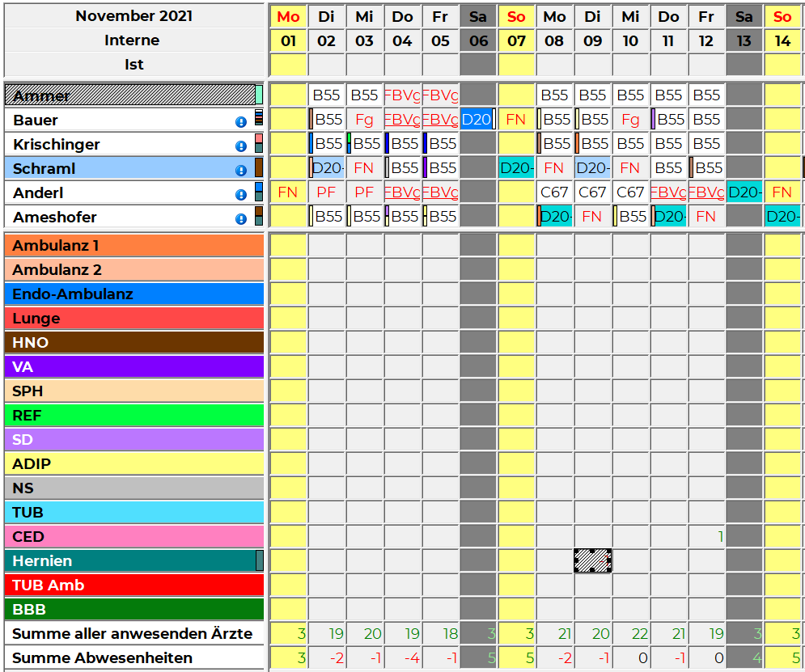Click Ameshofer's cyan D20 shift on Sunday 14
The height and width of the screenshot is (672, 805).
pyautogui.click(x=782, y=217)
